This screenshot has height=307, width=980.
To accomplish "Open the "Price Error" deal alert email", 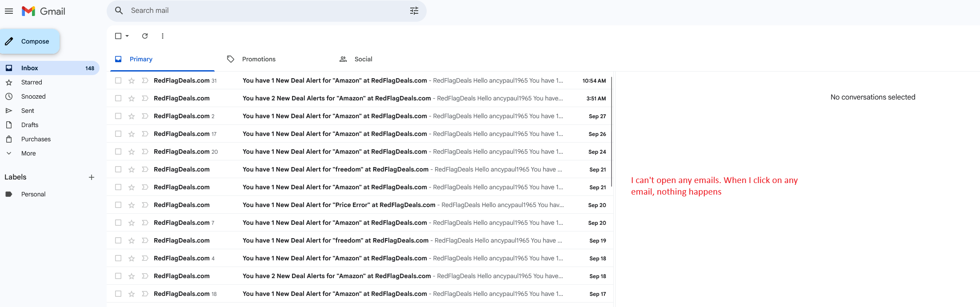I will coord(360,205).
